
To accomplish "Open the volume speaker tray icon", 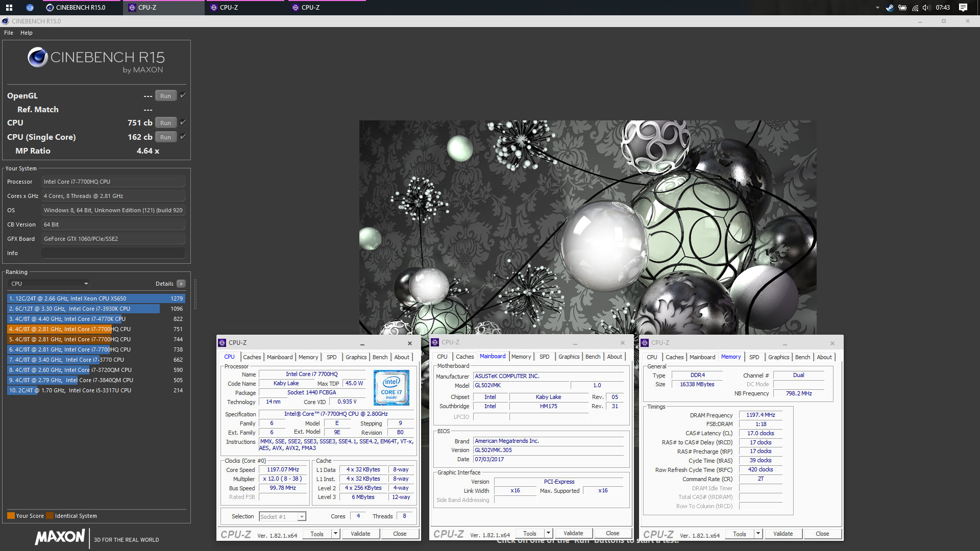I will 926,8.
